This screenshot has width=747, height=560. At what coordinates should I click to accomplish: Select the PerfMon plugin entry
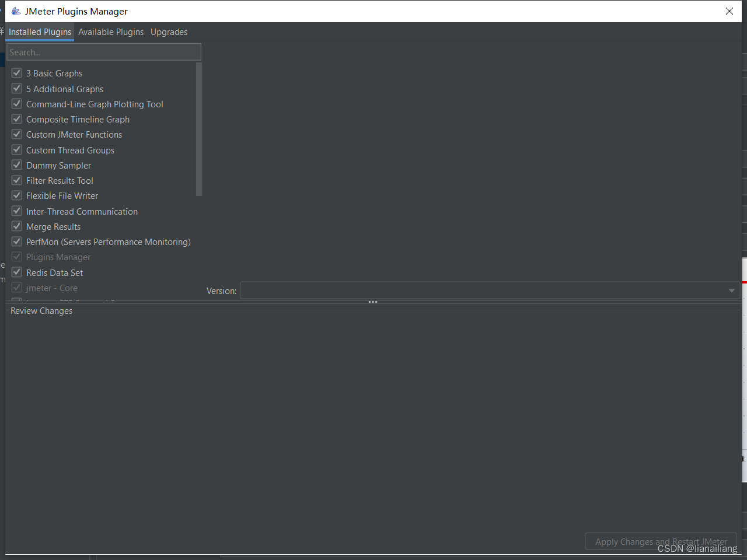pyautogui.click(x=108, y=242)
